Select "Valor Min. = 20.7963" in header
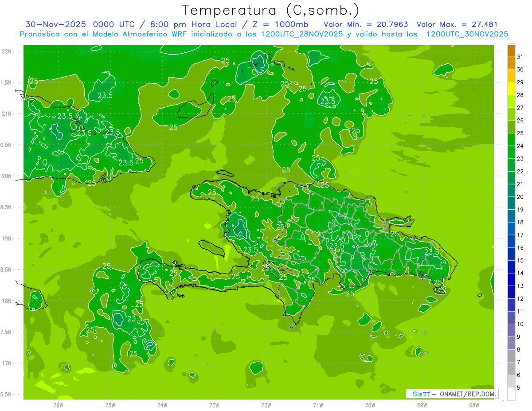Screen dimensions: 532x411 366,24
